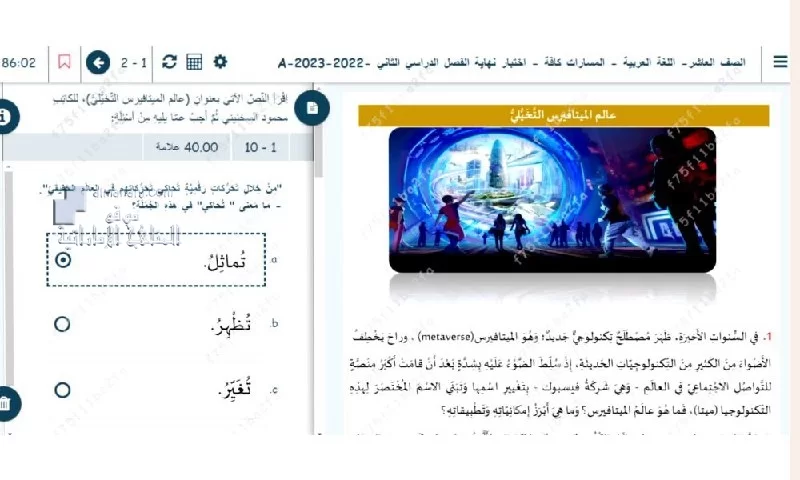Open the passage document icon
The height and width of the screenshot is (480, 800).
pyautogui.click(x=312, y=108)
